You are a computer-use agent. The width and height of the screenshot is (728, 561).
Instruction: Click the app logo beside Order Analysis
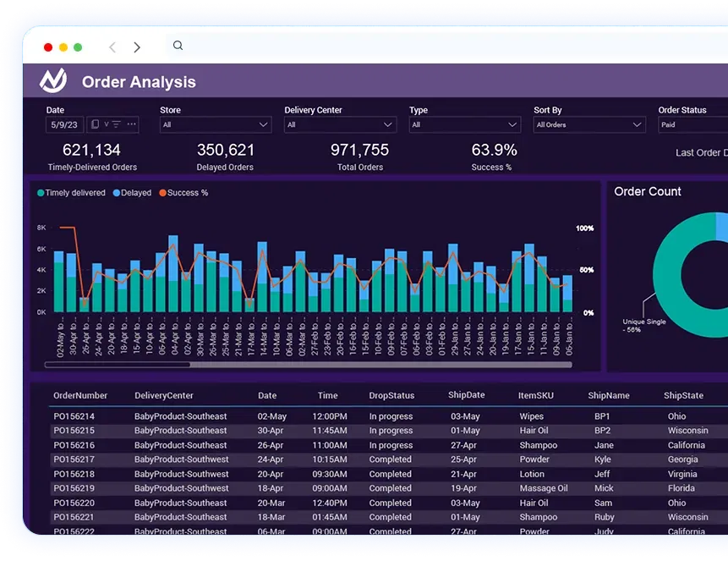[53, 81]
